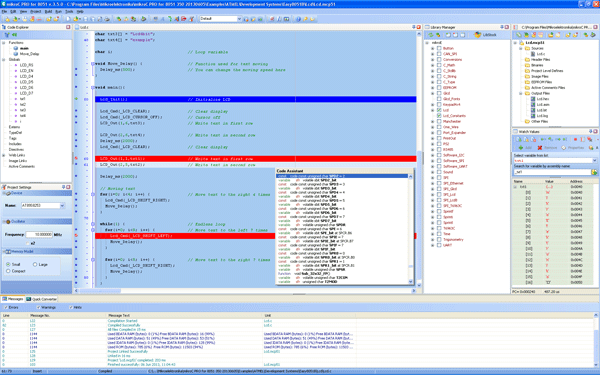Click the breakpoint marker on the LCD_SHIFT_LEFT line

coord(76,236)
